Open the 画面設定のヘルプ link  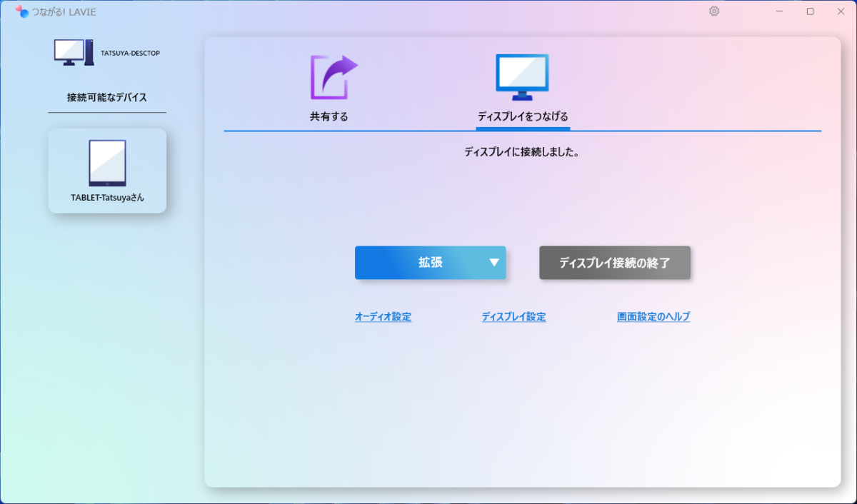tap(653, 317)
